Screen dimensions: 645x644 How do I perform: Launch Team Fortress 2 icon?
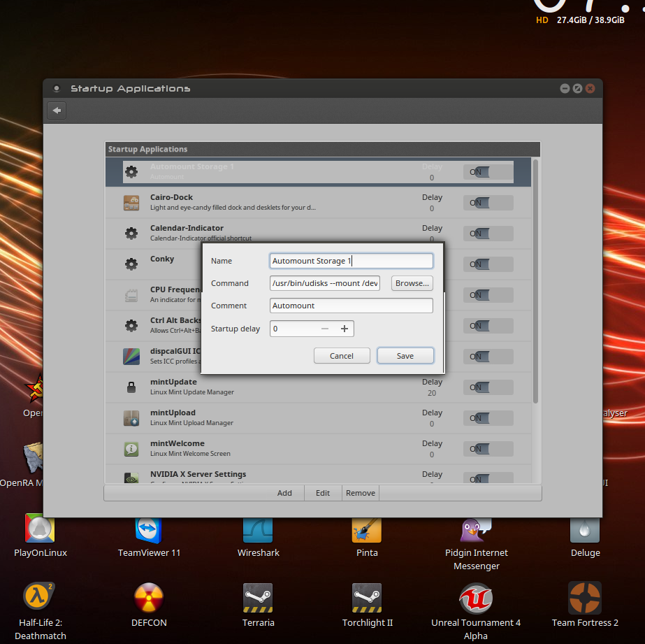click(585, 598)
